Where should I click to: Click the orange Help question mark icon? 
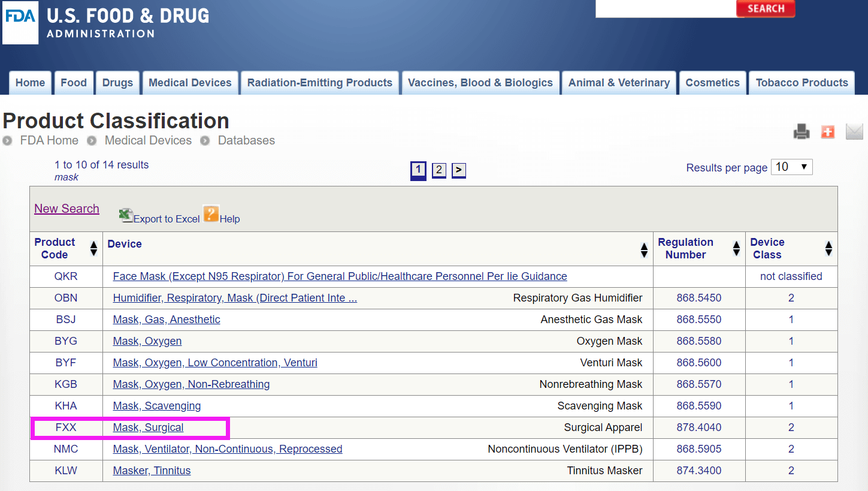211,214
